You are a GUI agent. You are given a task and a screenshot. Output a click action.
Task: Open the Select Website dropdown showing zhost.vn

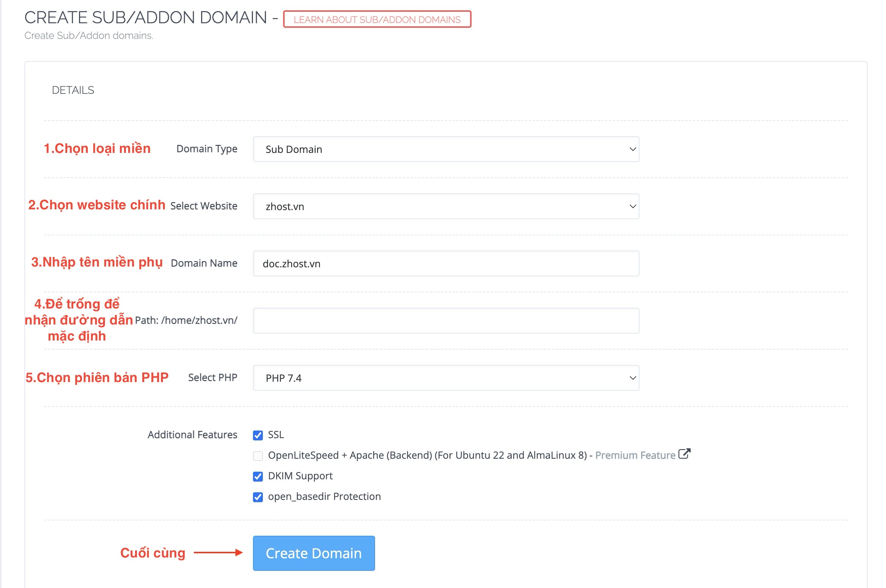pos(446,206)
